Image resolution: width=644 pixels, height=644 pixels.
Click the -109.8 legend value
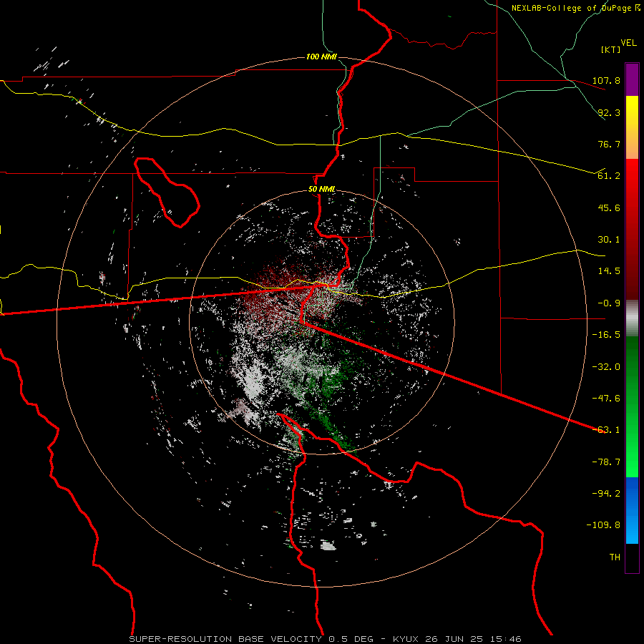[605, 525]
